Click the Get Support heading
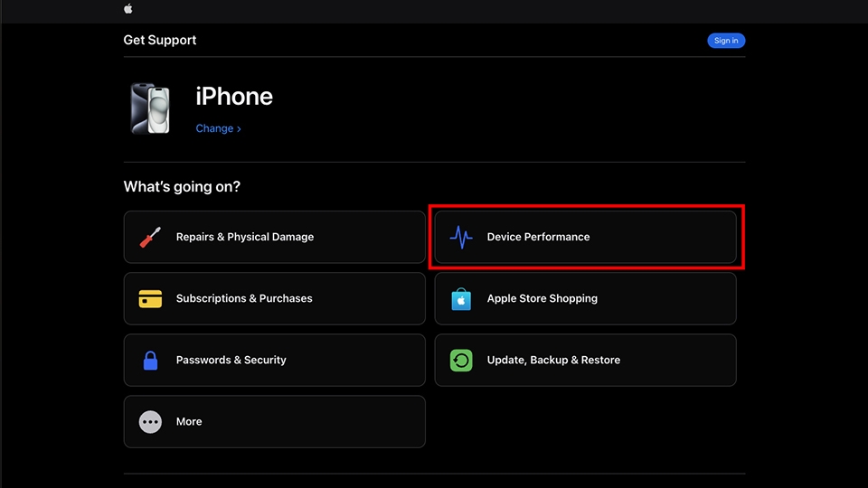868x488 pixels. (x=159, y=40)
